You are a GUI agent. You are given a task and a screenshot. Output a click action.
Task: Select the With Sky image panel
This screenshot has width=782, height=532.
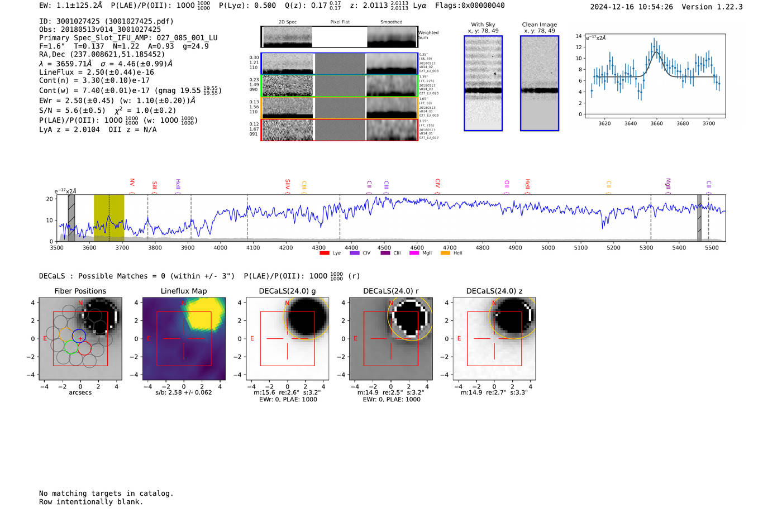click(483, 83)
